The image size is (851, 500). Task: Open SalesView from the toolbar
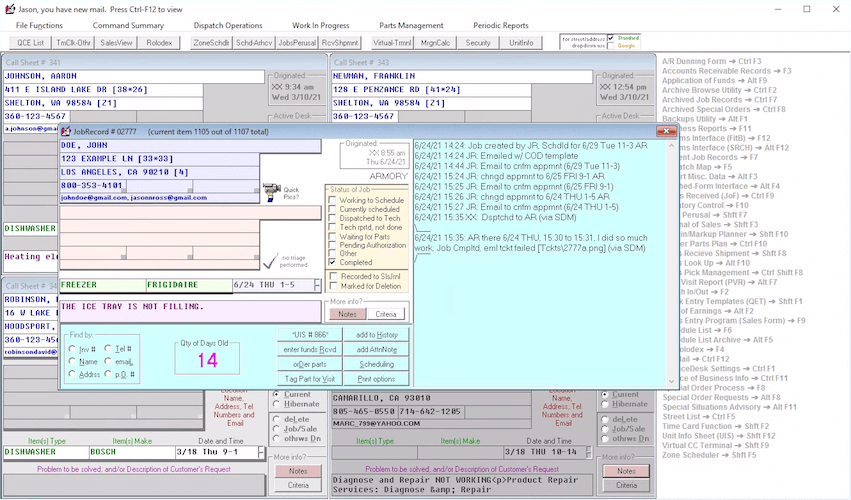click(116, 43)
